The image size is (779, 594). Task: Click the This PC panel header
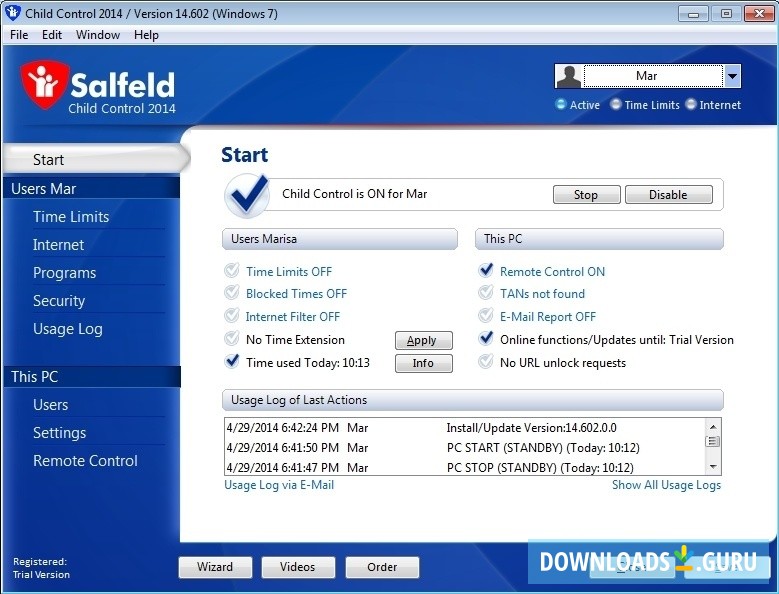tap(599, 239)
